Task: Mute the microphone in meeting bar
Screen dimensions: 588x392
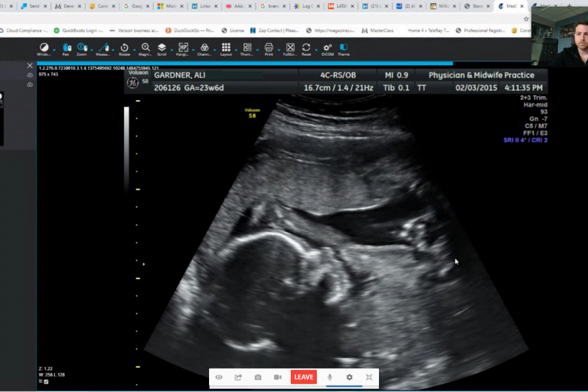Action: 330,377
